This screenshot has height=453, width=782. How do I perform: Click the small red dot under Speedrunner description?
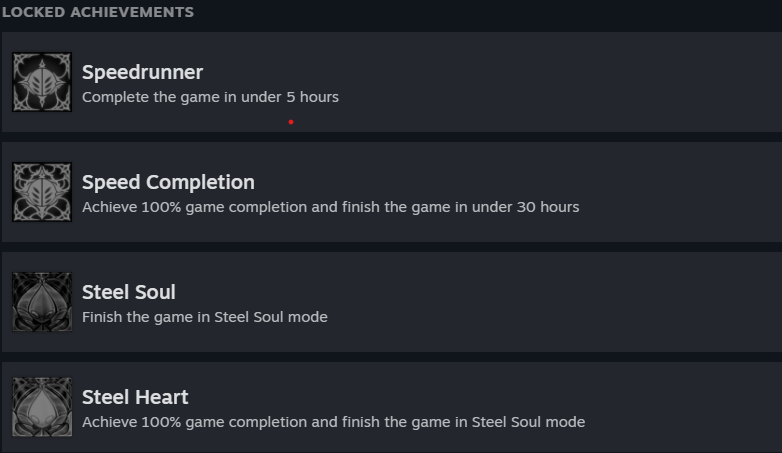(291, 122)
